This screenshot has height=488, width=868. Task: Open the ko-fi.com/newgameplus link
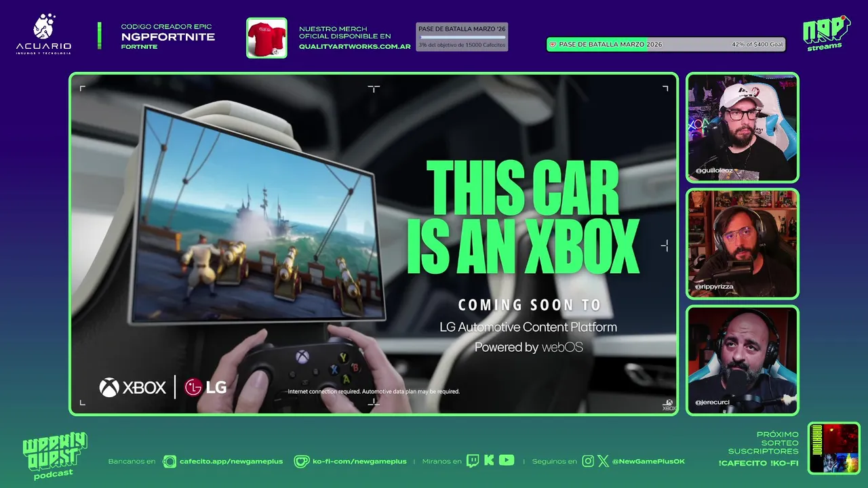(359, 462)
